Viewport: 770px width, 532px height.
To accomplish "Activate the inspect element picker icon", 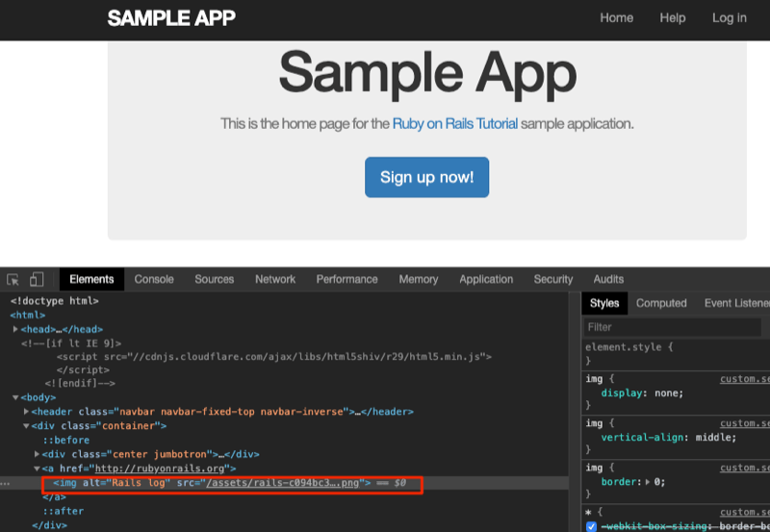I will click(13, 279).
